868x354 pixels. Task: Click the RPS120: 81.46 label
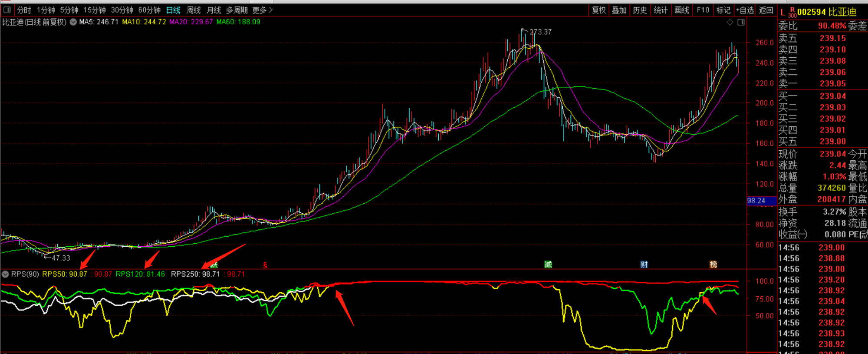point(140,274)
